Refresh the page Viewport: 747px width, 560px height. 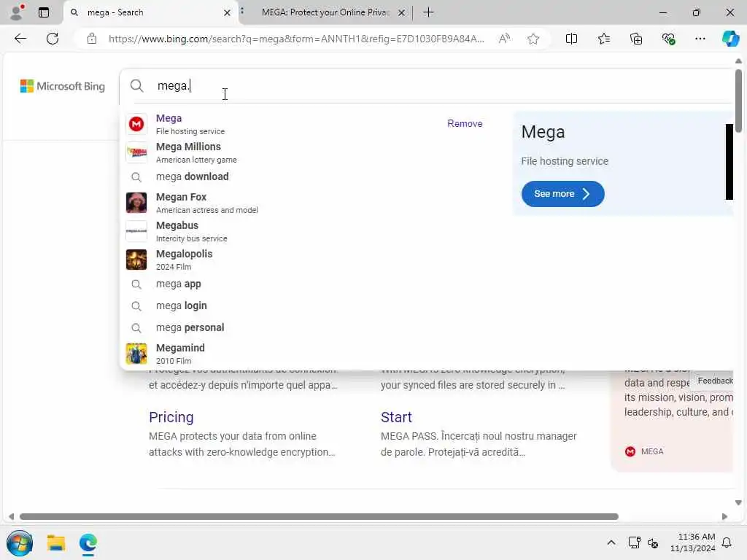(x=53, y=39)
